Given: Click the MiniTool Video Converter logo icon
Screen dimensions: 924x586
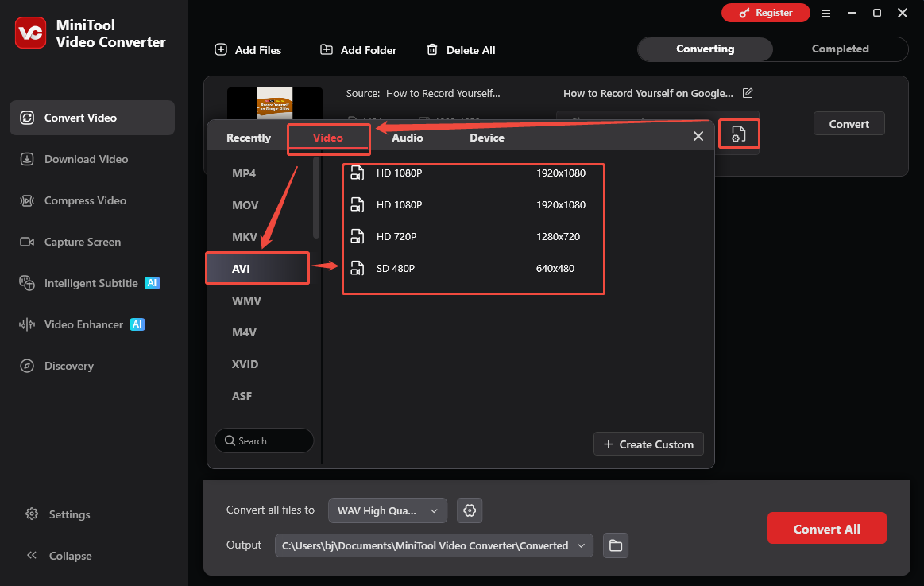Looking at the screenshot, I should point(31,33).
